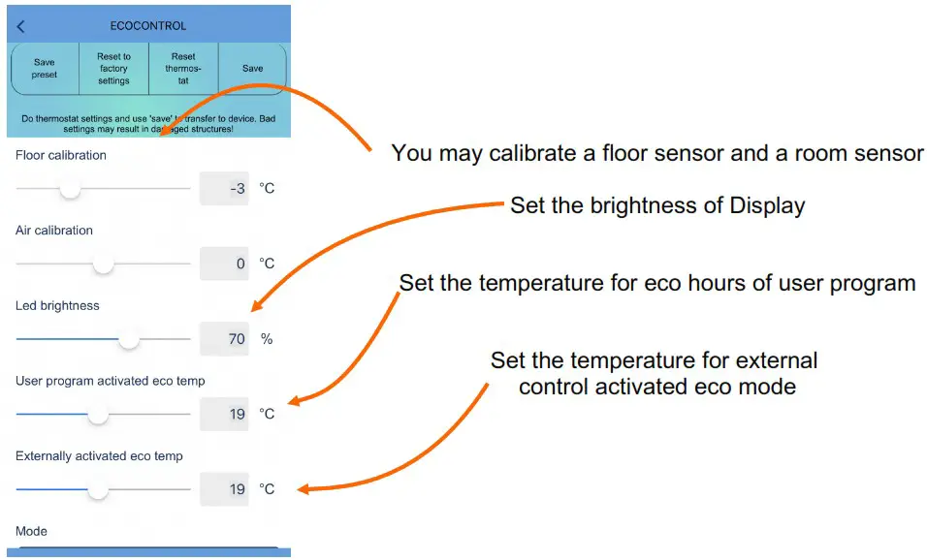Click the Save button to transfer settings
This screenshot has width=927, height=560.
pos(252,68)
